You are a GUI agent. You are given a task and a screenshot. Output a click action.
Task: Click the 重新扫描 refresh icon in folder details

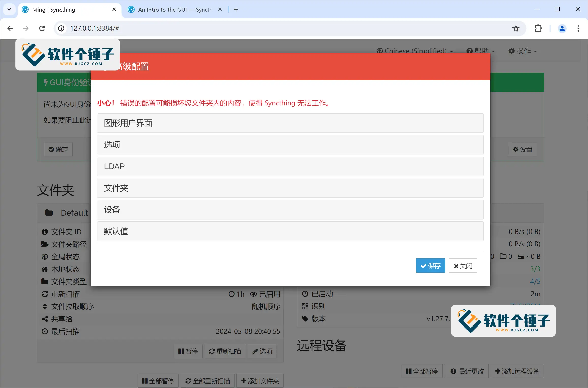click(45, 294)
